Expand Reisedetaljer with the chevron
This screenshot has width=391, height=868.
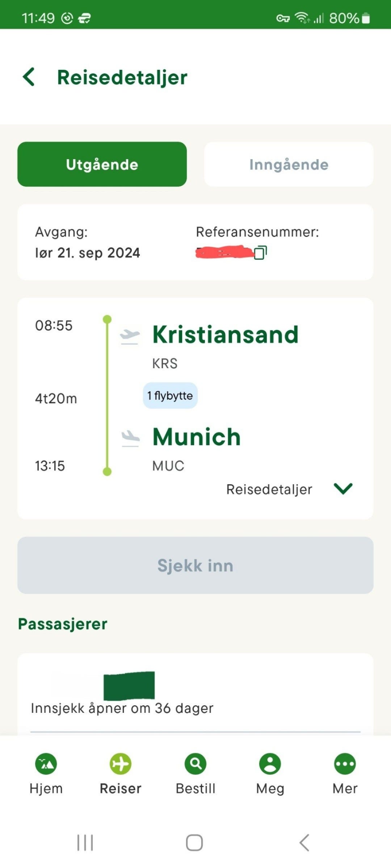pyautogui.click(x=343, y=489)
